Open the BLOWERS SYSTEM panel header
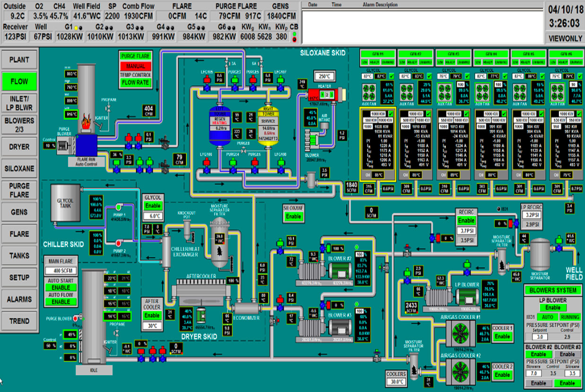The image size is (585, 392). pos(553,290)
